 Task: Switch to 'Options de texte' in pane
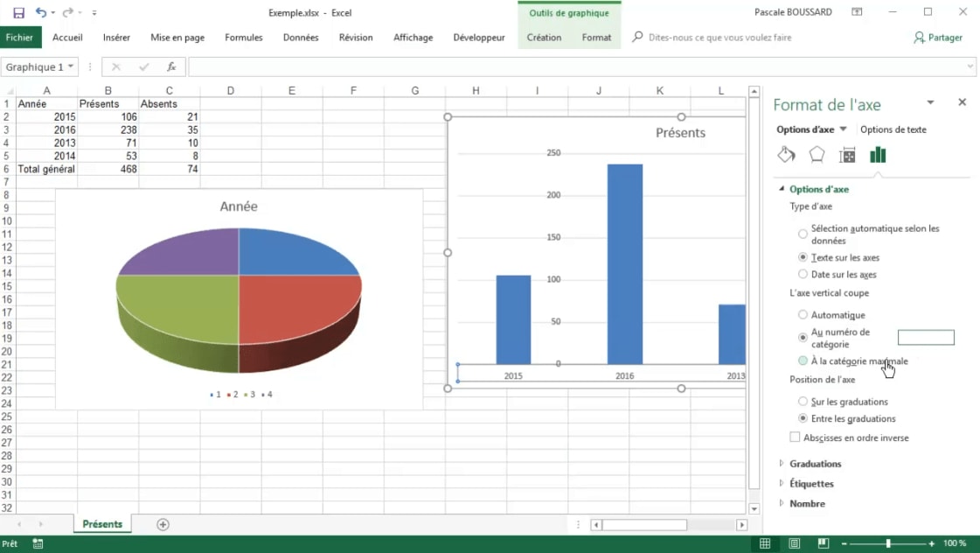tap(893, 129)
